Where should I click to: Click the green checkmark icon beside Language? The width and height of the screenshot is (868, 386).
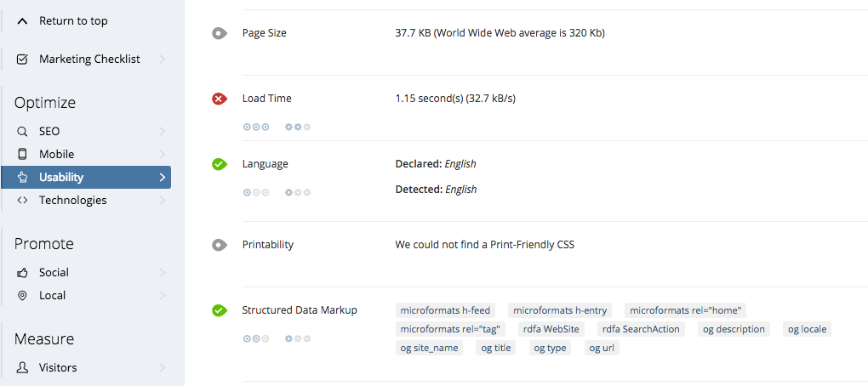tap(220, 164)
